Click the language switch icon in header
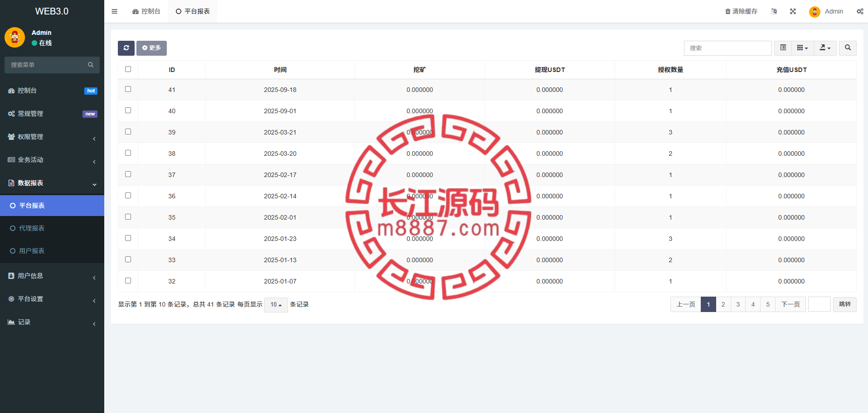868x413 pixels. (x=774, y=11)
